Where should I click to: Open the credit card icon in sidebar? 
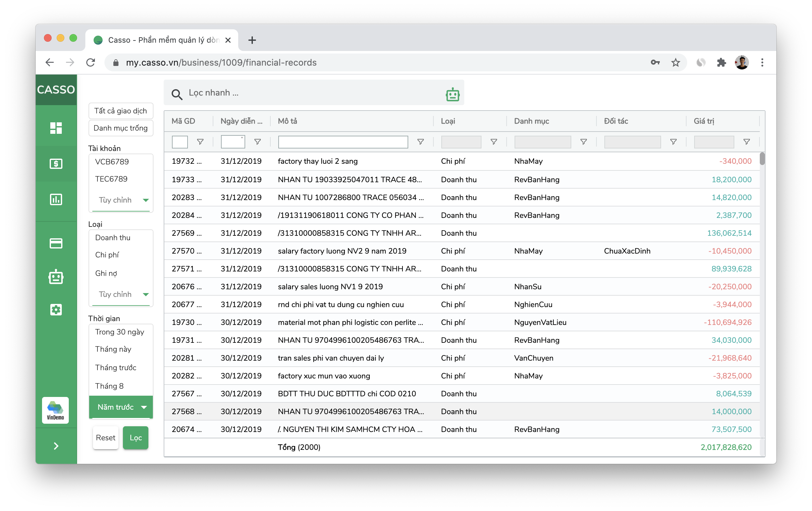click(x=56, y=243)
